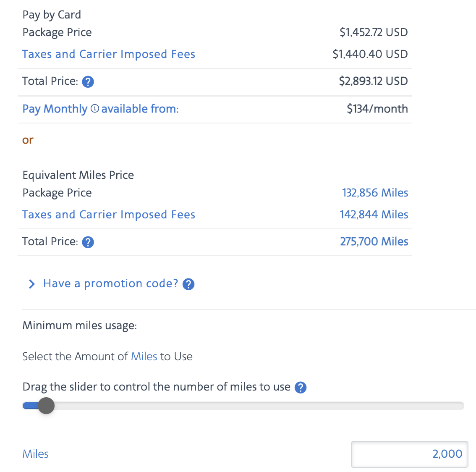Click the blue info circle on Pay Monthly row

pos(95,108)
